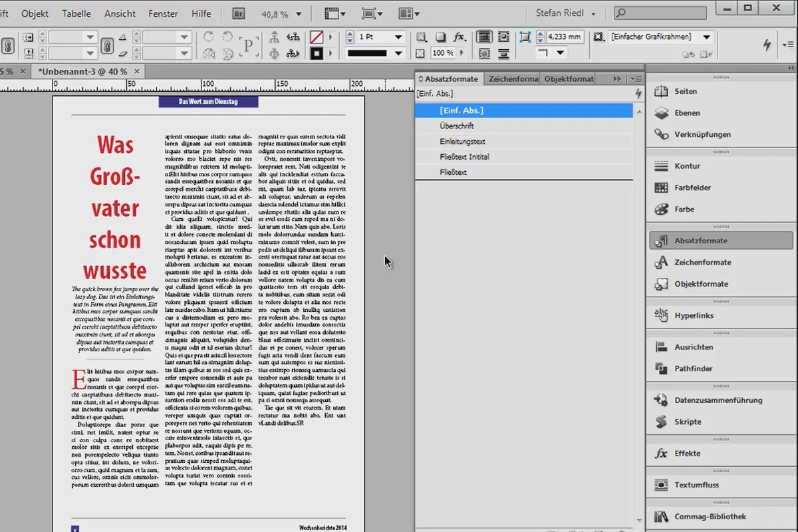The width and height of the screenshot is (798, 532).
Task: Toggle the leftmost constrain proportions chain
Action: click(x=8, y=45)
